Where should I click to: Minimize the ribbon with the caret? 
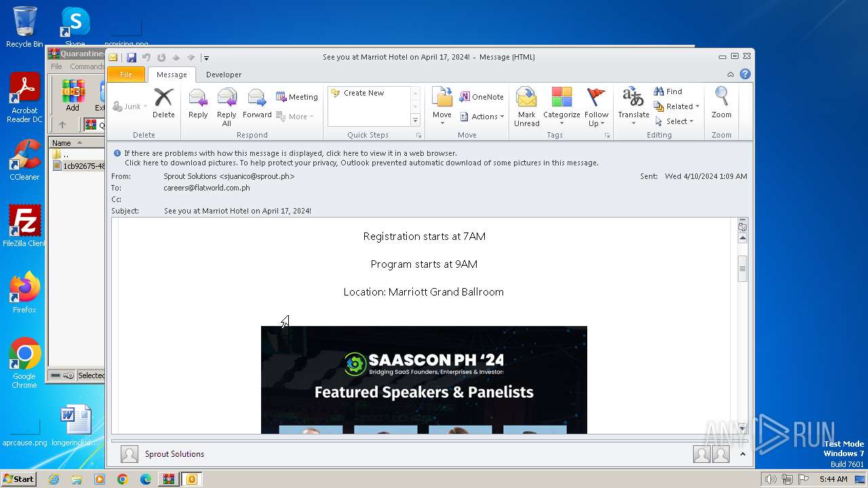point(730,75)
